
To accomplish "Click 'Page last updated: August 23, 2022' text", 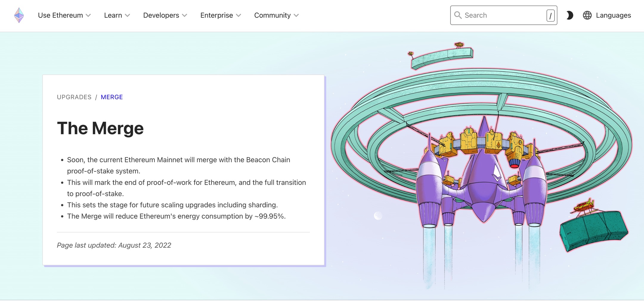I will click(x=114, y=245).
